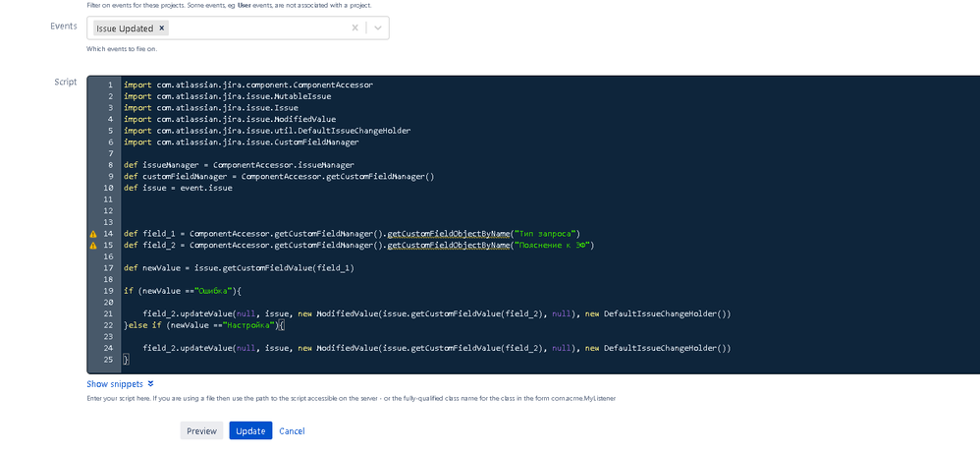Click the underlined getCustomFieldObjectByName on line 14
Image resolution: width=980 pixels, height=453 pixels.
point(449,234)
